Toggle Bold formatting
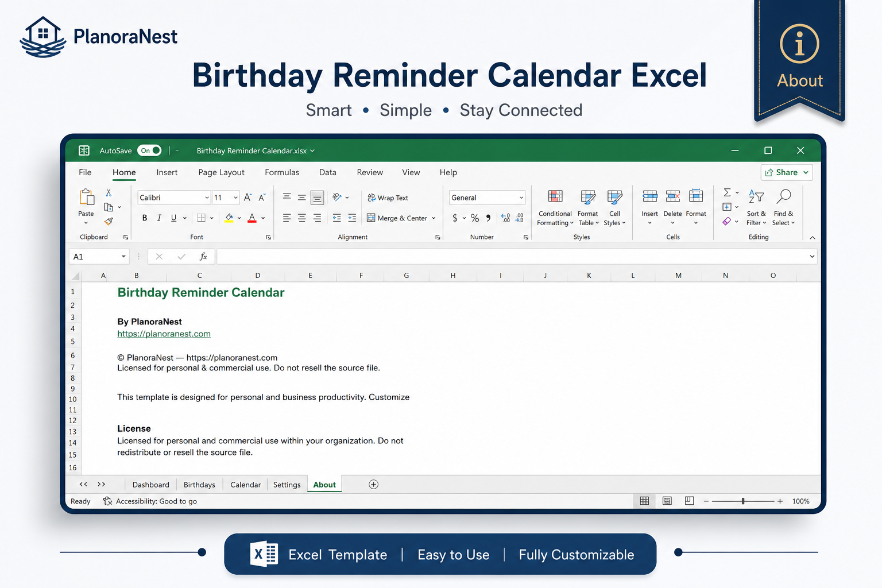 (145, 218)
